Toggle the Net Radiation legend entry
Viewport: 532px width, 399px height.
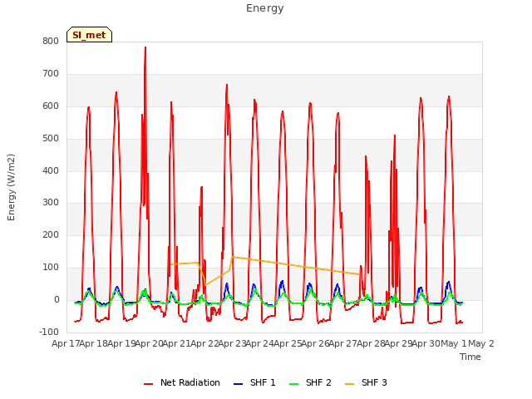(182, 382)
